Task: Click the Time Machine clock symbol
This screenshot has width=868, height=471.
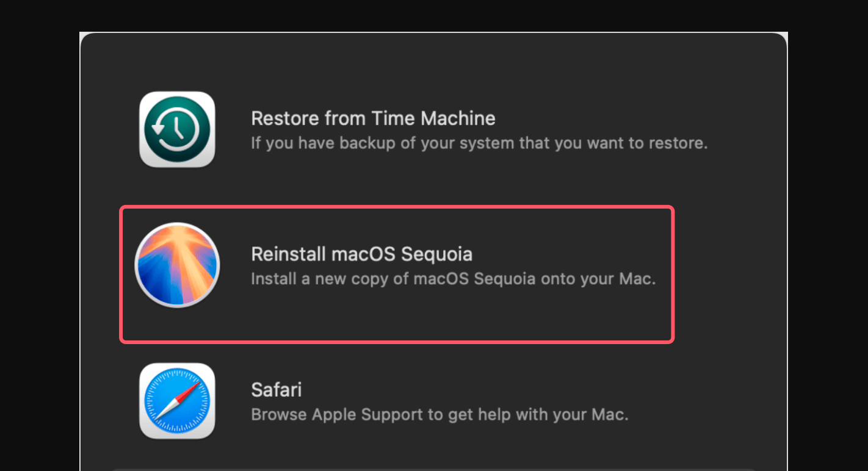Action: (177, 129)
